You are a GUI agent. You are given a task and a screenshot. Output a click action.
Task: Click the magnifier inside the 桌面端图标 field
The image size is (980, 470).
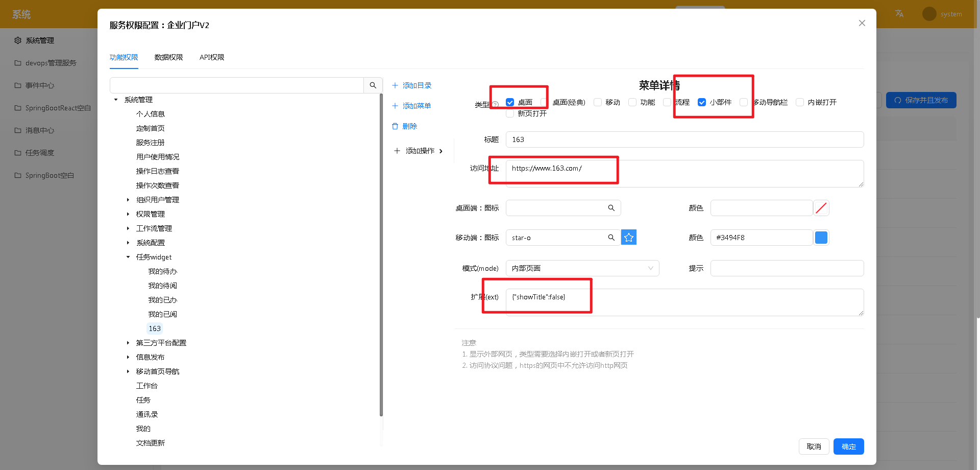pyautogui.click(x=611, y=208)
